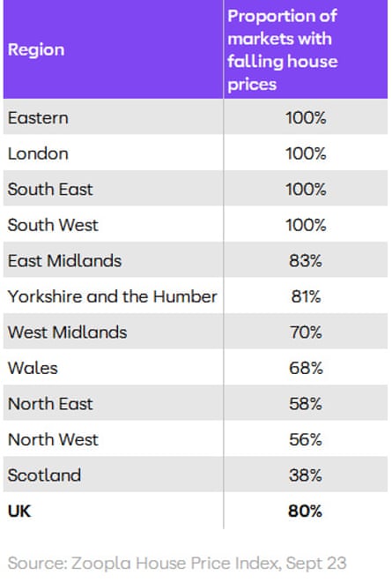Click the Region column header
The image size is (392, 583).
tap(36, 49)
